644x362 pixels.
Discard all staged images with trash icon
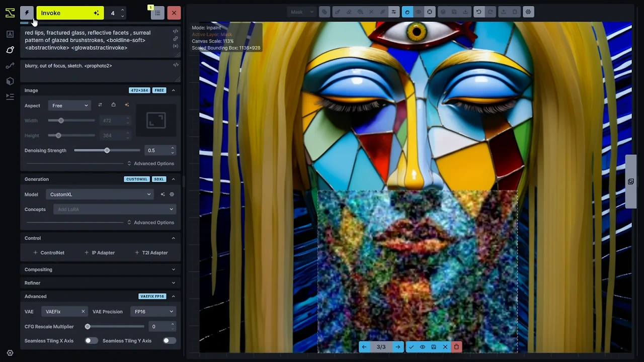tap(456, 347)
